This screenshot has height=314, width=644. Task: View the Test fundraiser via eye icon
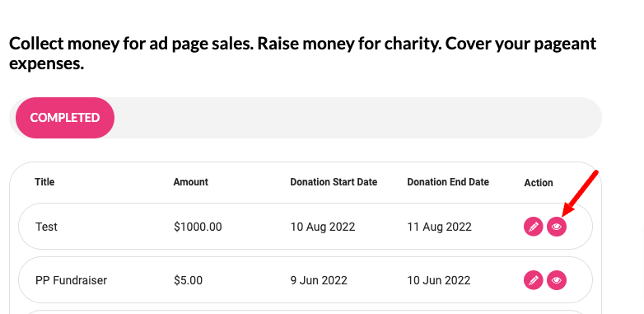click(x=557, y=227)
